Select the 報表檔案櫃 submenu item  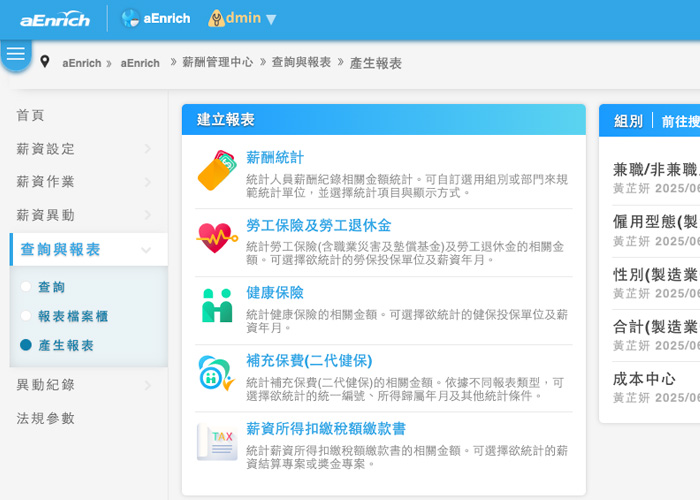pyautogui.click(x=73, y=316)
